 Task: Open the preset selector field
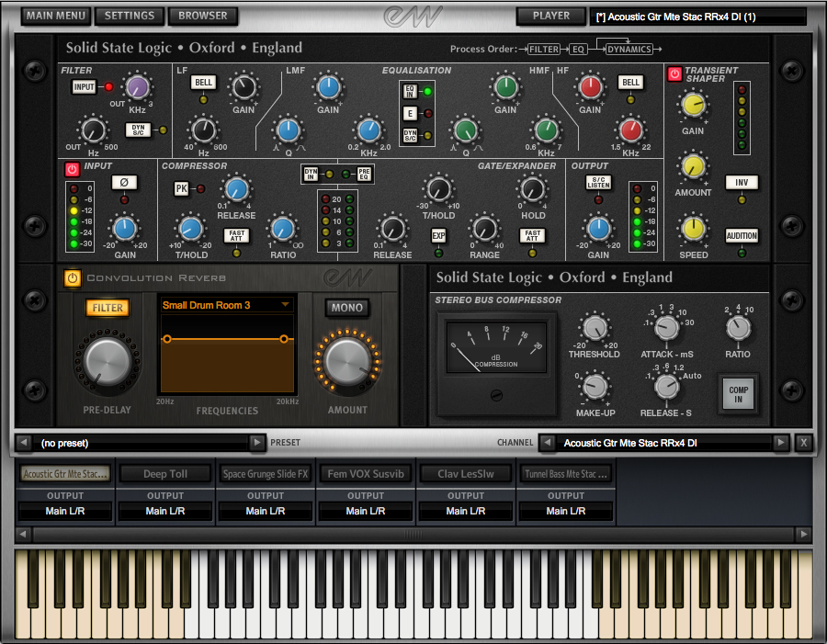[141, 443]
